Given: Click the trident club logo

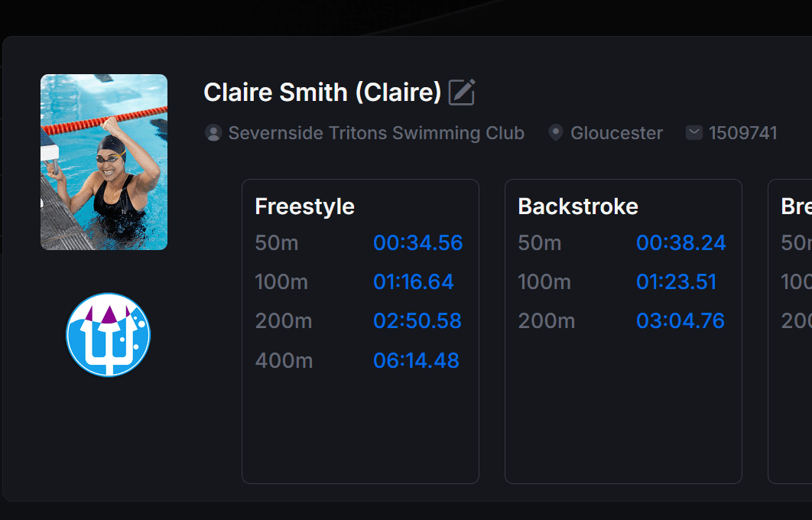Looking at the screenshot, I should (x=109, y=335).
